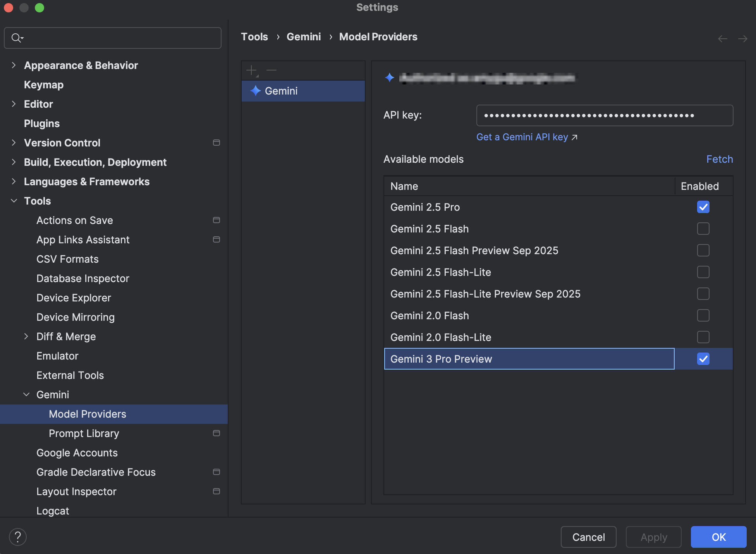The height and width of the screenshot is (554, 756).
Task: Disable the Gemini 2.5 Pro model
Action: 703,207
